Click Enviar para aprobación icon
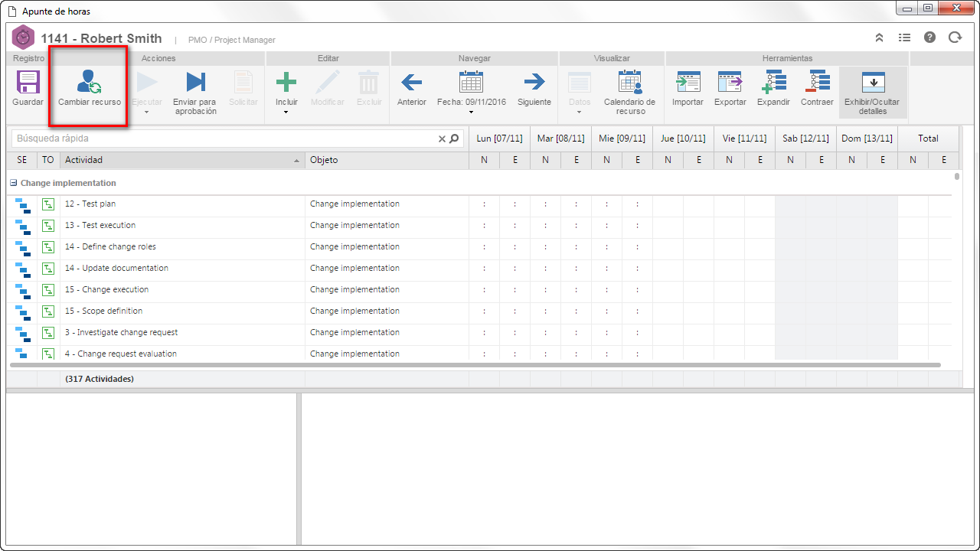Viewport: 980px width, 551px height. tap(196, 82)
